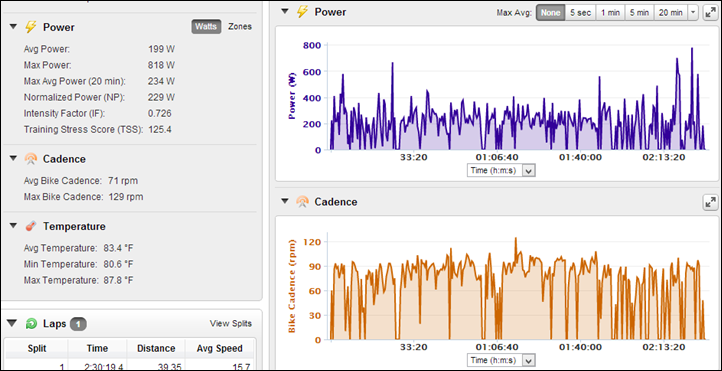Expand the Cadence chart to full screen

pos(710,202)
